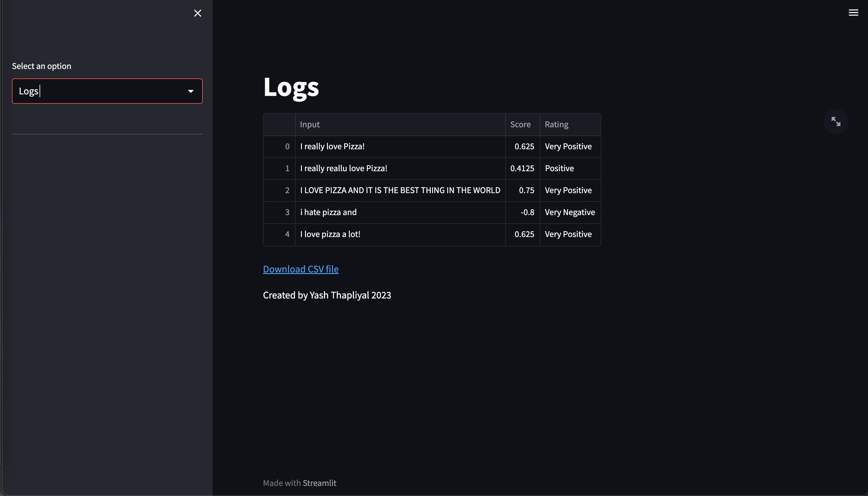Select the 'I really love Pizza!' cell
The width and height of the screenshot is (868, 496).
click(x=332, y=146)
